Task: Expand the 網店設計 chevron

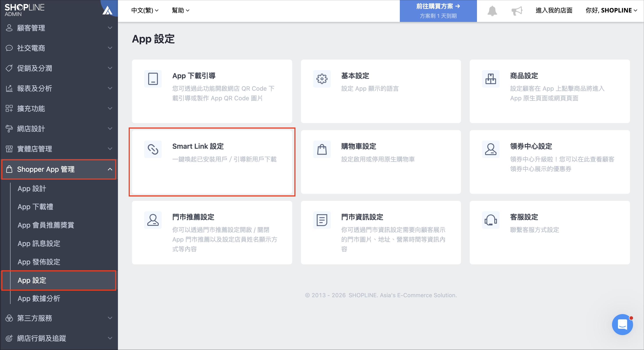Action: [x=110, y=129]
